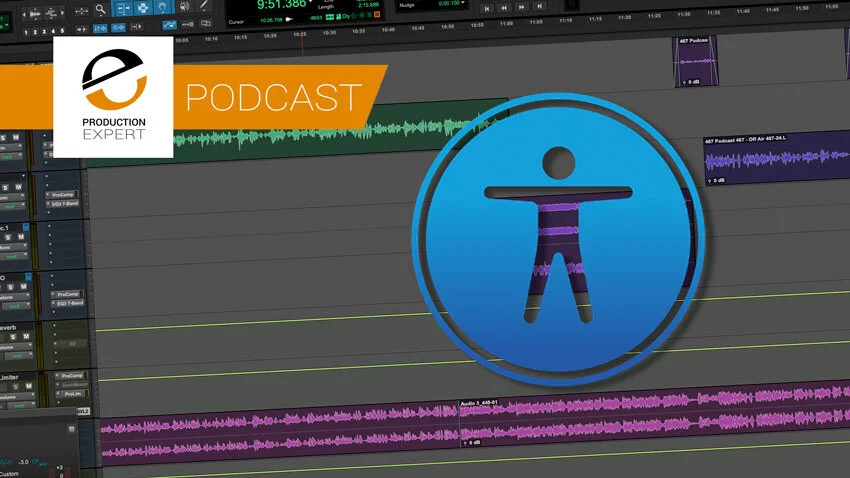
Task: Click the Rewind transport button
Action: click(x=504, y=8)
